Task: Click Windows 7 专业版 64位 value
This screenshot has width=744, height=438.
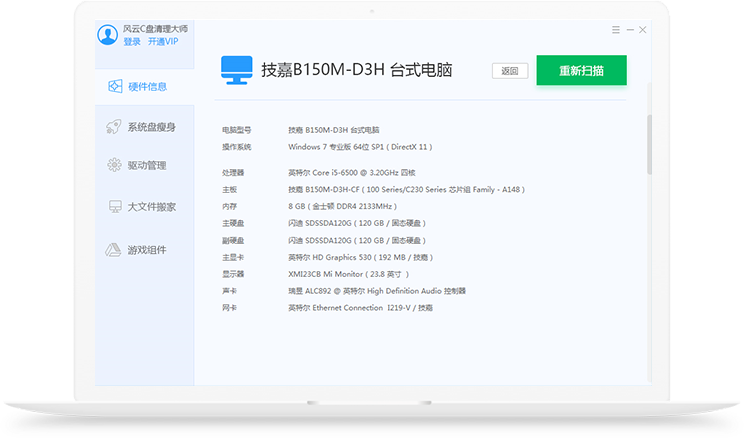Action: click(x=360, y=147)
